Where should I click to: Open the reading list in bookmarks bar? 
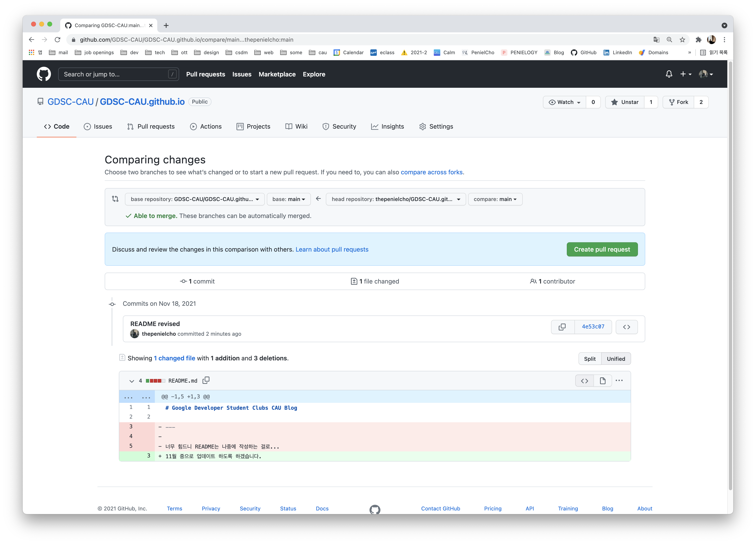714,52
